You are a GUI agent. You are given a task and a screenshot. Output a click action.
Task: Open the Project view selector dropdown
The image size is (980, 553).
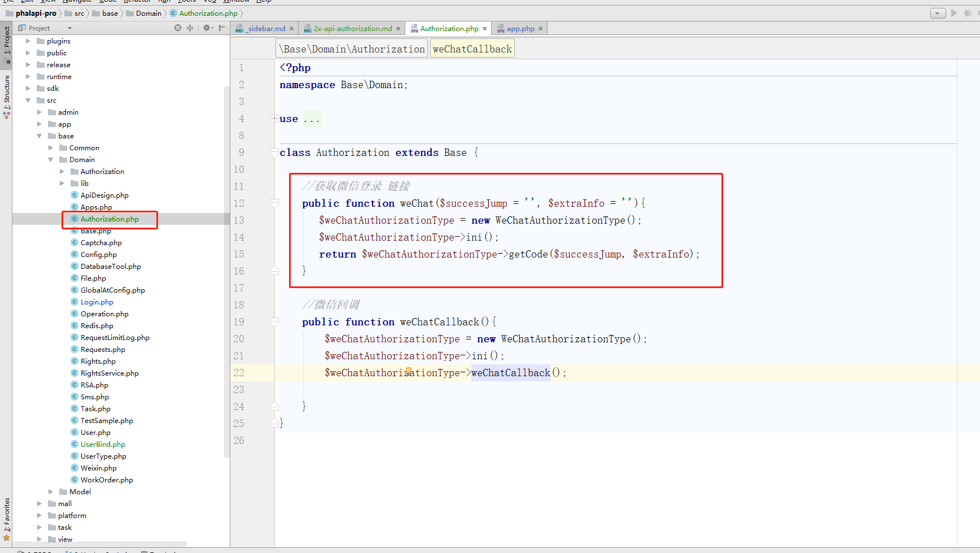point(69,28)
